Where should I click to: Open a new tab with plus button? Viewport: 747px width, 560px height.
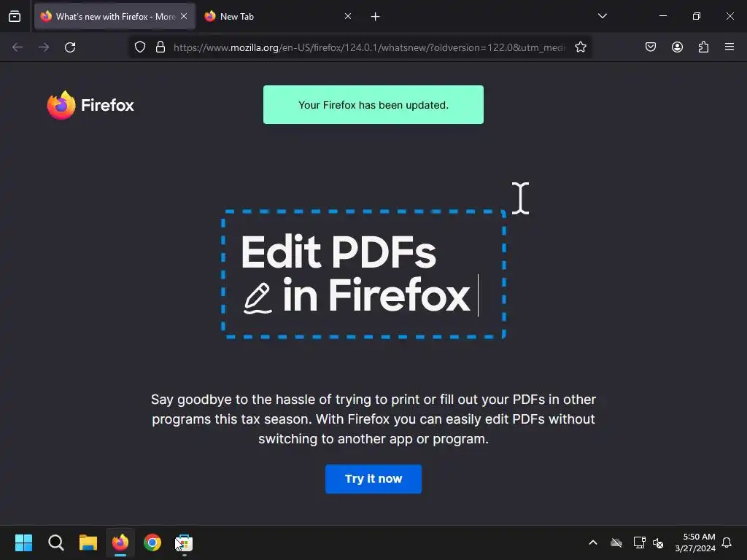click(375, 17)
